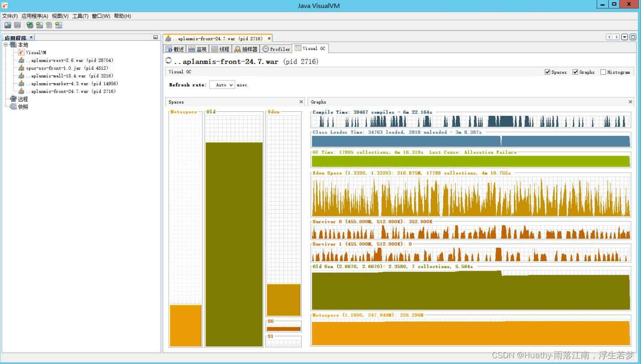The width and height of the screenshot is (641, 364).
Task: Open the 帮助(H) menu
Action: pyautogui.click(x=122, y=16)
